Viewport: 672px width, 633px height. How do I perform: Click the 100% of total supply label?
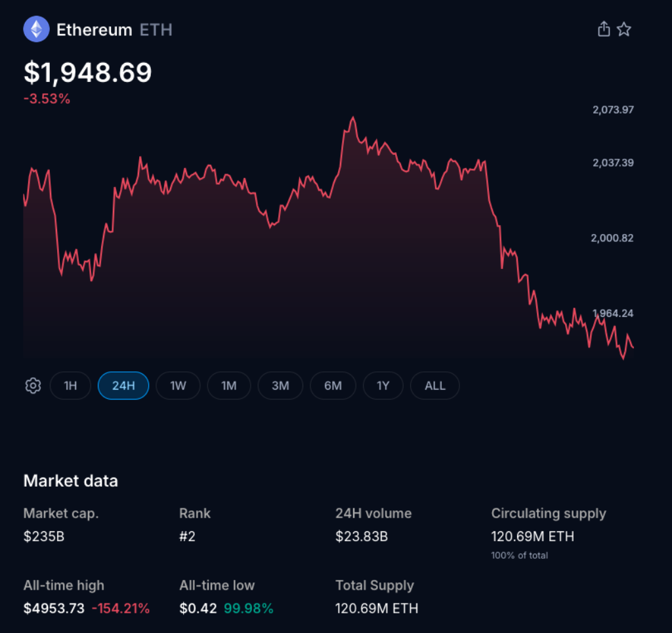(518, 555)
